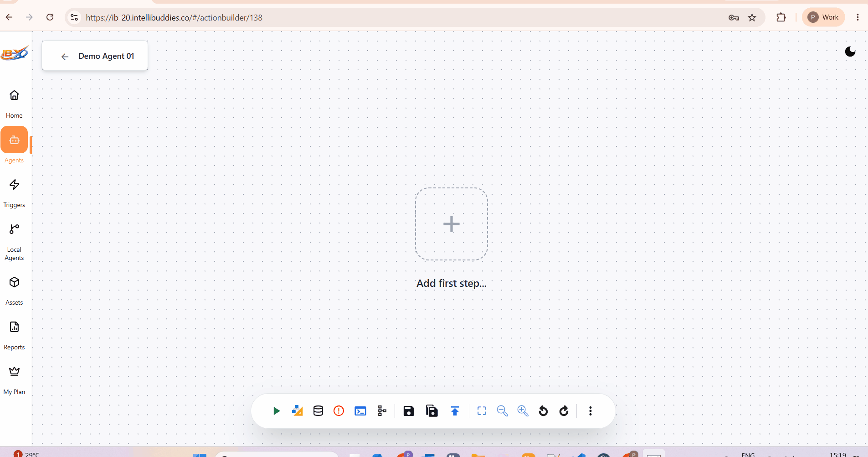Publish with the blue upload arrow icon

pos(455,411)
